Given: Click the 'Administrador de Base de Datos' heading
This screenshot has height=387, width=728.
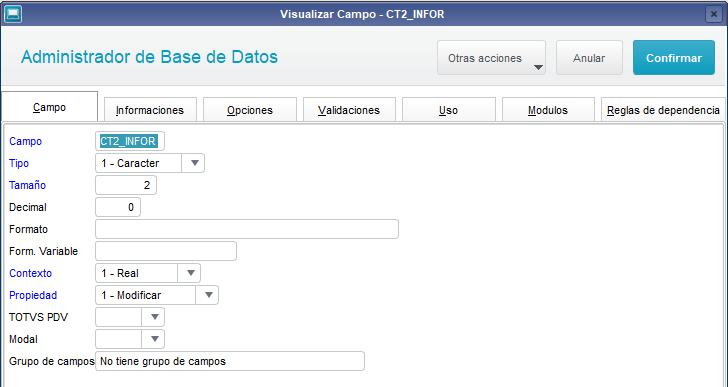Looking at the screenshot, I should click(x=150, y=57).
